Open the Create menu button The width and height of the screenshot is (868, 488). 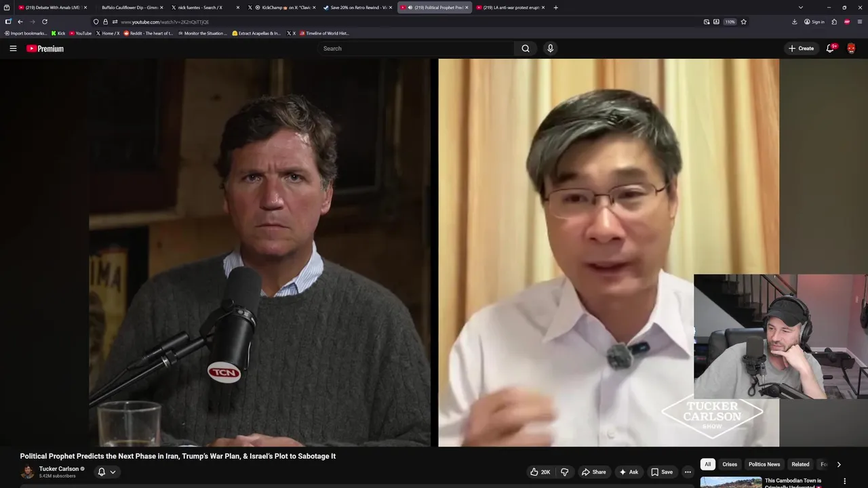point(801,48)
